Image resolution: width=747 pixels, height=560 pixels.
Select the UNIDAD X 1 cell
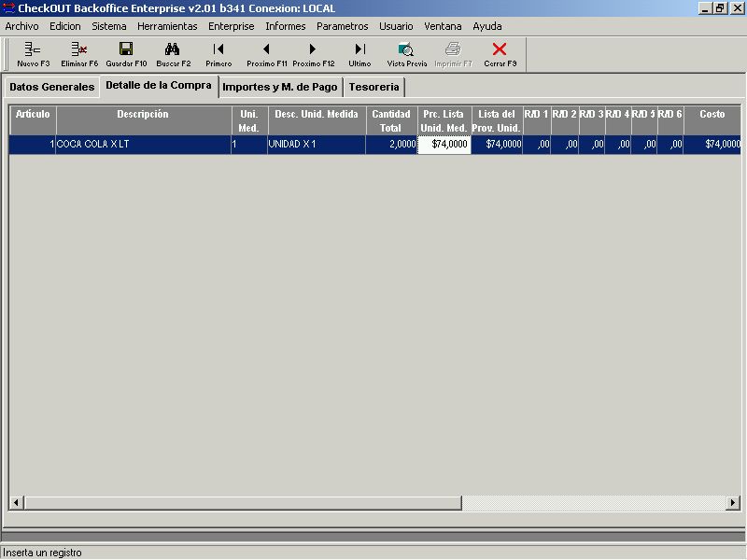pos(317,145)
